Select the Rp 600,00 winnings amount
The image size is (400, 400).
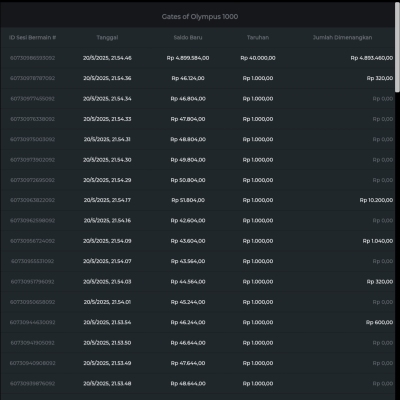point(379,322)
